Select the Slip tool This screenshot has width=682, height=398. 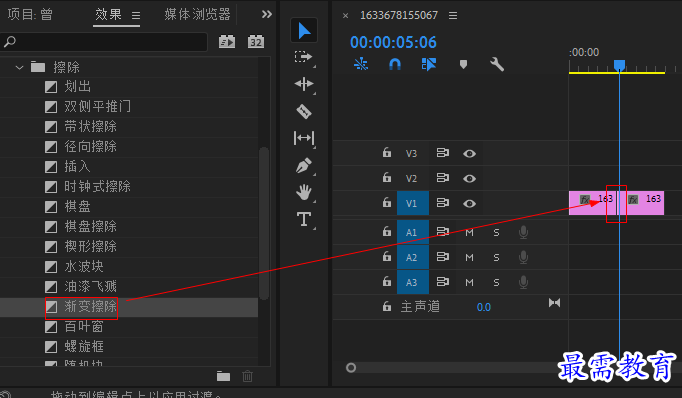(x=304, y=138)
